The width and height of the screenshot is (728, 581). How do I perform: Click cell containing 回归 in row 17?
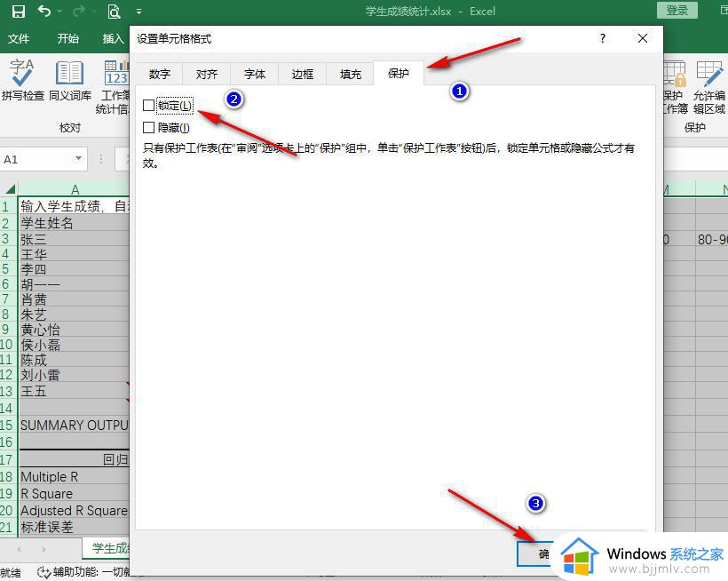click(75, 459)
